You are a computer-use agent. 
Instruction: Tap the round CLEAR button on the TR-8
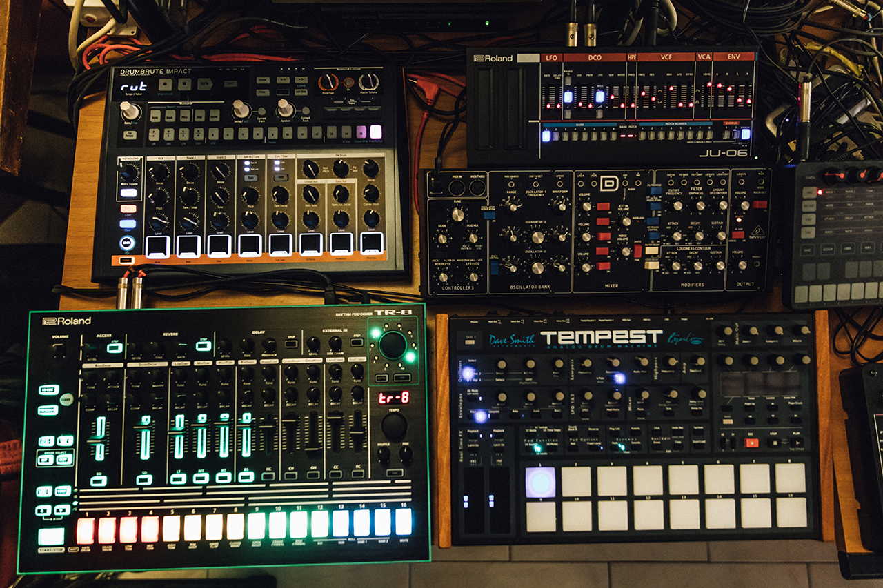[66, 399]
